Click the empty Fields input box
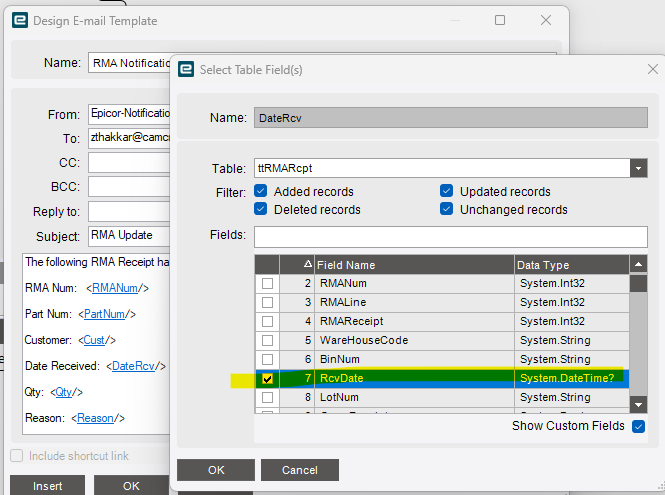This screenshot has height=495, width=665. 451,236
